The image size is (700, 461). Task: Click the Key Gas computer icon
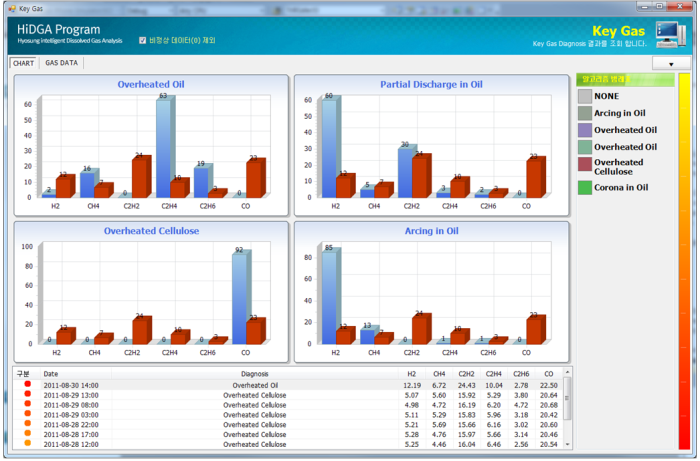point(671,34)
